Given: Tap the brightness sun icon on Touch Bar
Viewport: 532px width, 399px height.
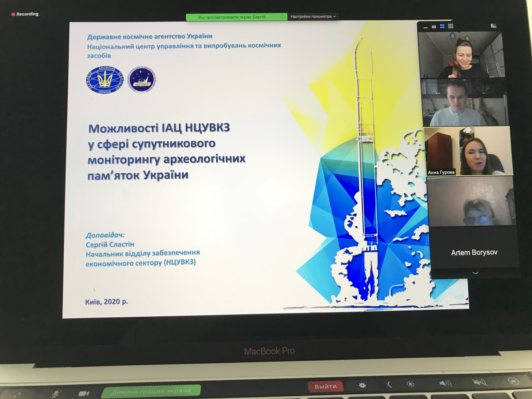Looking at the screenshot, I should pos(410,384).
